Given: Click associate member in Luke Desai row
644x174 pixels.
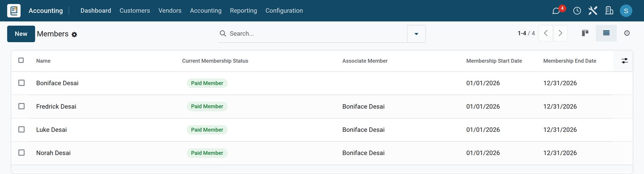Looking at the screenshot, I should click(x=363, y=130).
